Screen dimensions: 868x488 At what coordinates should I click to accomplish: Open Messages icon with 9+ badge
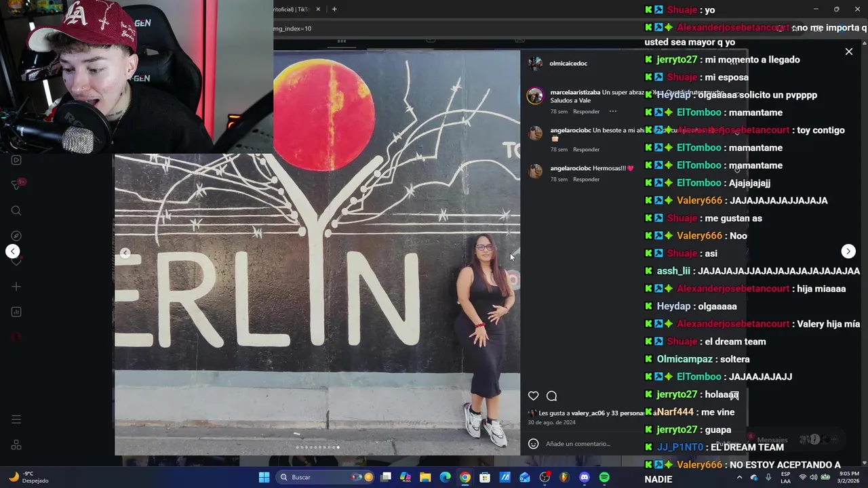[x=18, y=184]
